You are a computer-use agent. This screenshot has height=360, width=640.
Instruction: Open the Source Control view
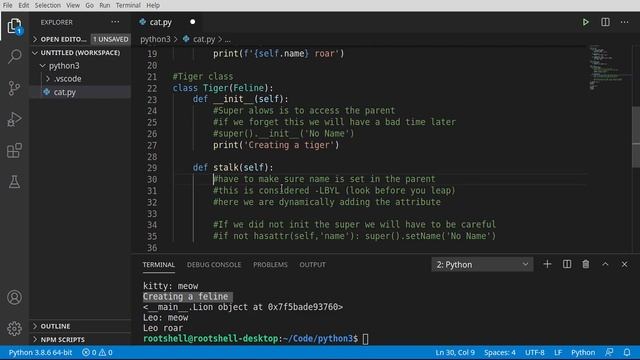[14, 88]
